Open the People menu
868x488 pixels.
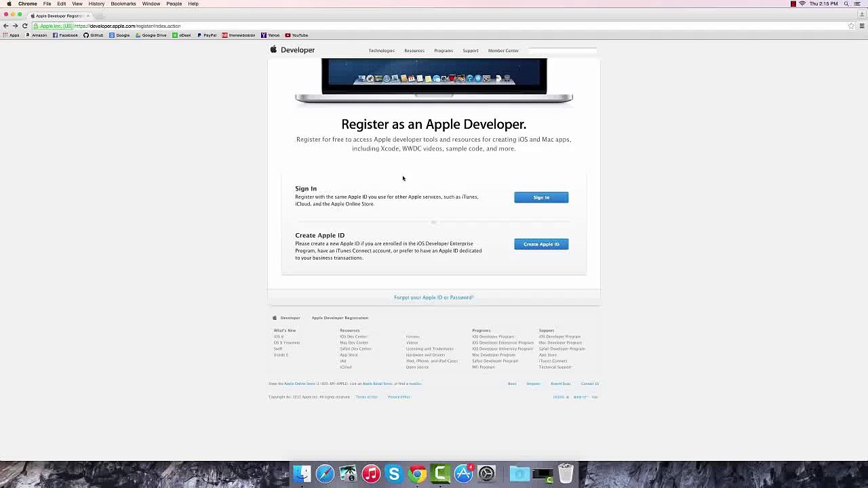coord(174,4)
